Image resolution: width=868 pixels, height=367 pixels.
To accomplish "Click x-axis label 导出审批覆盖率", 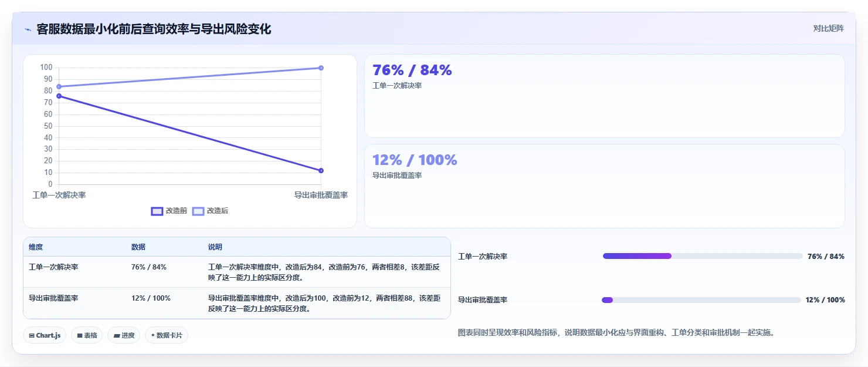I will 321,195.
